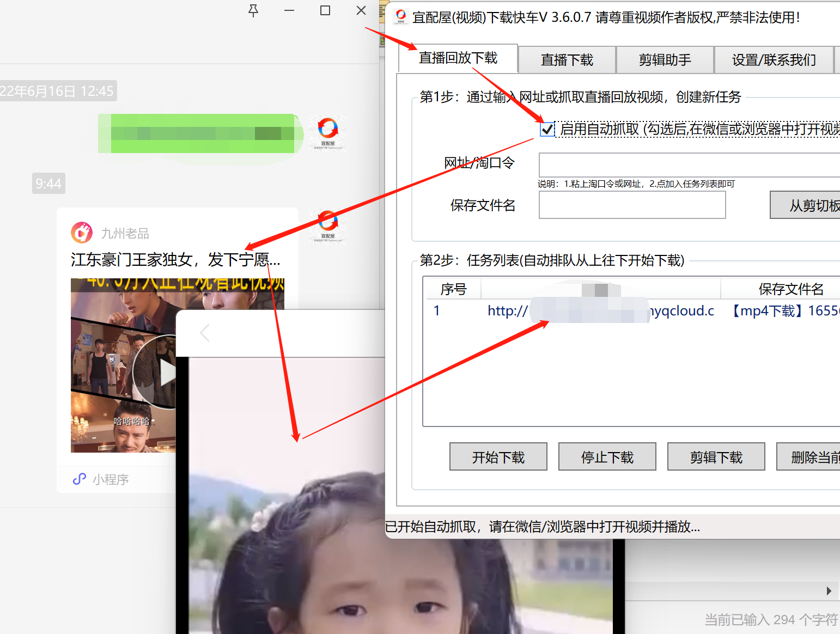Go back with the video viewer arrow
Viewport: 840px width, 634px height.
[205, 333]
